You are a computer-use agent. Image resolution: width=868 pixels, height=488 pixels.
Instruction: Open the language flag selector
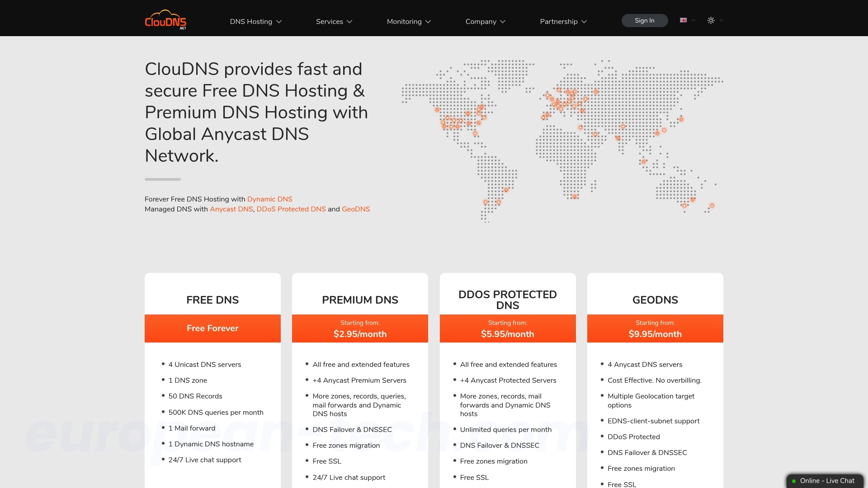pyautogui.click(x=684, y=20)
